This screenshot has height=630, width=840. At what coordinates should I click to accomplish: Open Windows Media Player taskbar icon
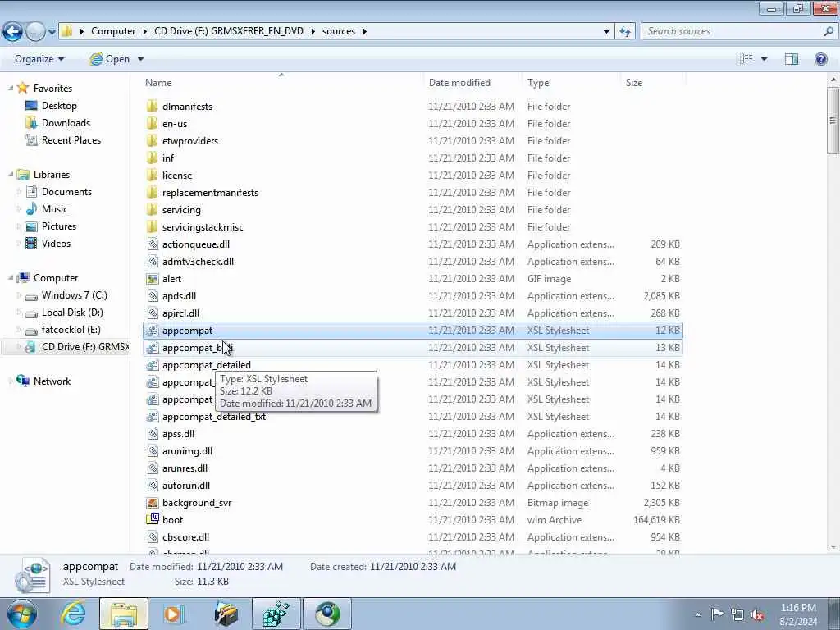tap(174, 614)
